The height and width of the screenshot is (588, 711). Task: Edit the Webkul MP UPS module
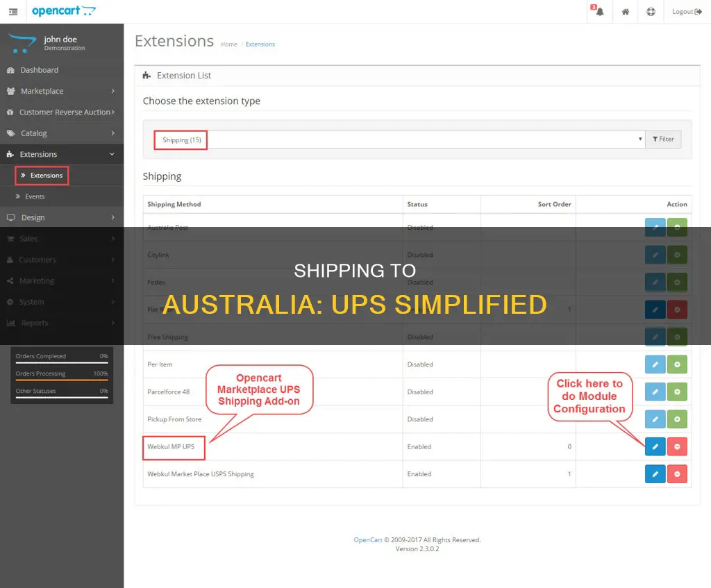coord(655,446)
